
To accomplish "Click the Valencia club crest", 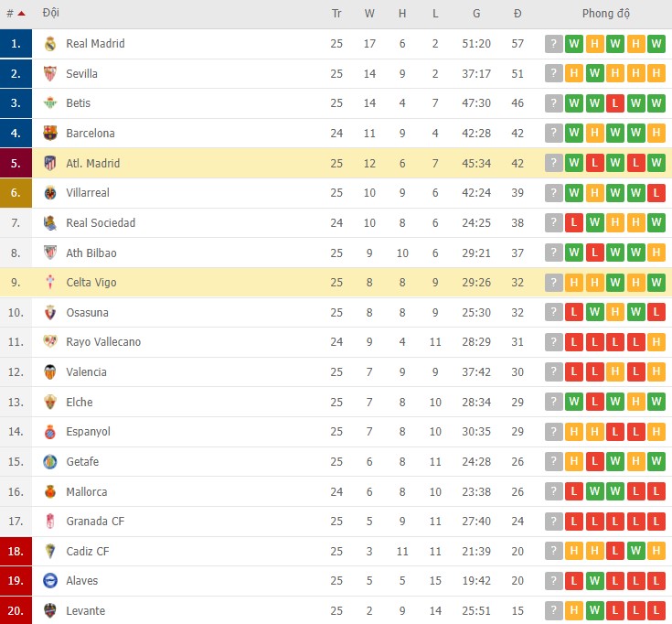I will click(50, 372).
